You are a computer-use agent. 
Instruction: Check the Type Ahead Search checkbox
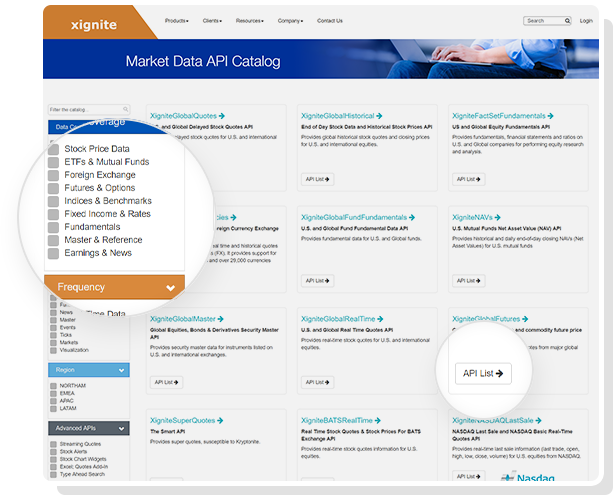coord(53,474)
